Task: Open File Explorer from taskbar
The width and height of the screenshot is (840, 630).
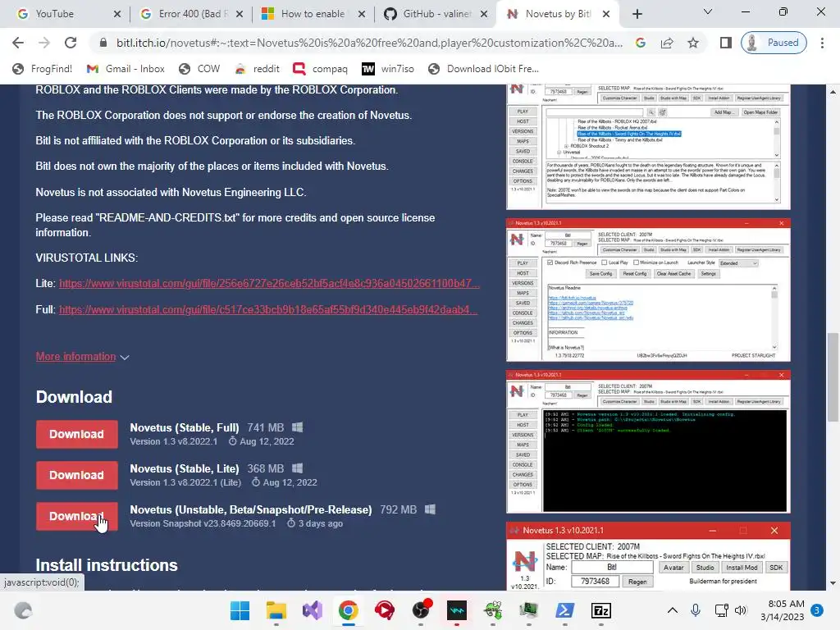Action: coord(276,610)
